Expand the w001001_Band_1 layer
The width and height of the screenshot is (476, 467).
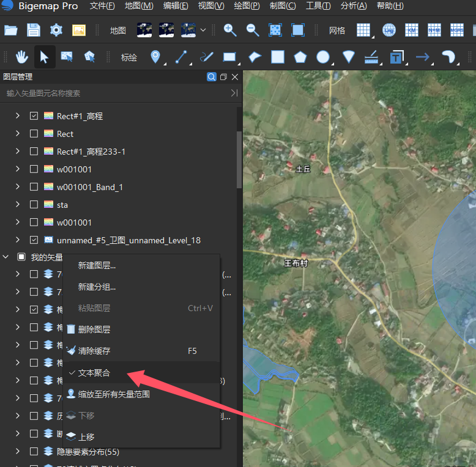click(x=18, y=187)
